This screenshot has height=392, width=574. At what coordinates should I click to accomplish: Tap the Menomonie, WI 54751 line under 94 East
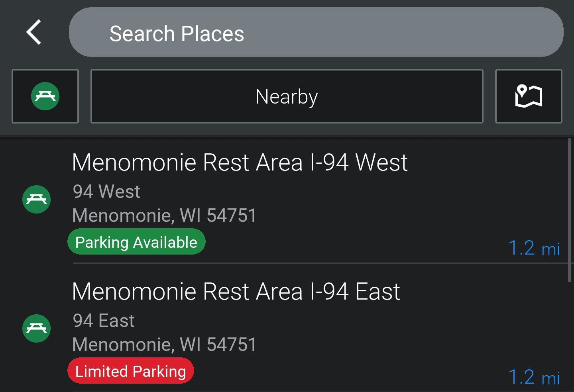coord(164,345)
